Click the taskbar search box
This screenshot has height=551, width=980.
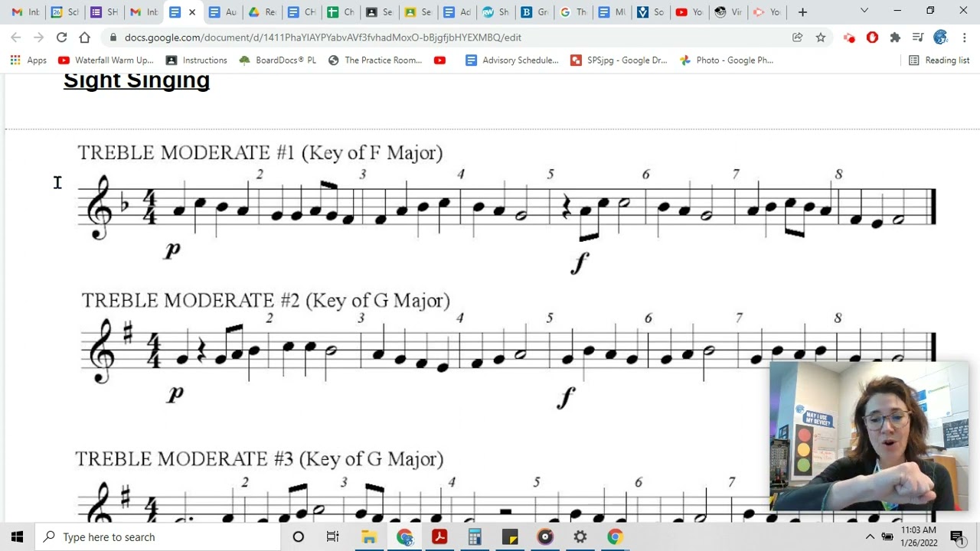pyautogui.click(x=158, y=536)
